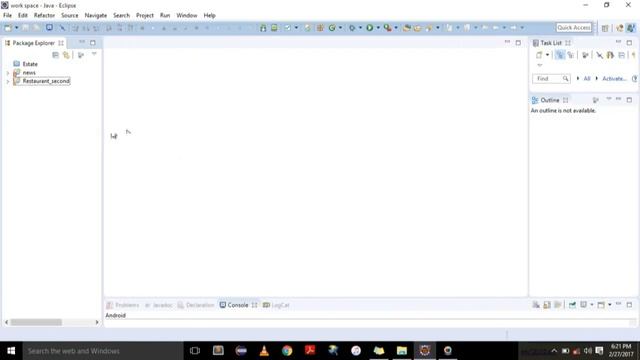Click the green Run button icon
Image resolution: width=640 pixels, height=360 pixels.
coord(369,28)
